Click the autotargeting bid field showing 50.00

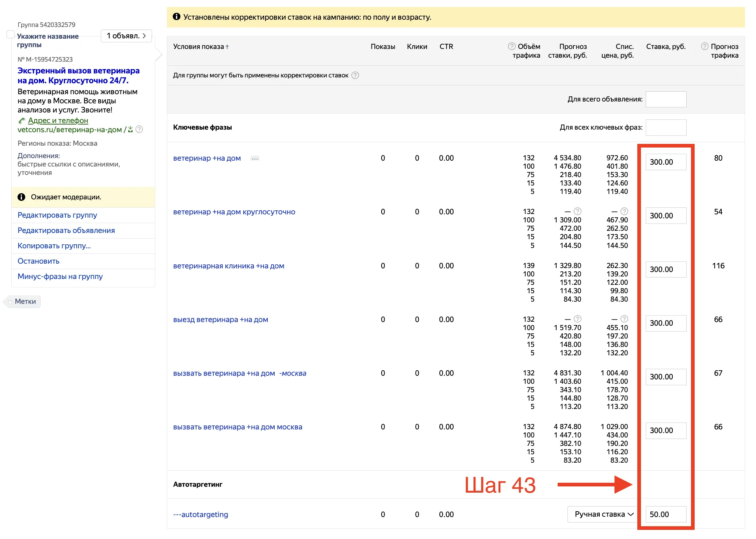coord(665,514)
